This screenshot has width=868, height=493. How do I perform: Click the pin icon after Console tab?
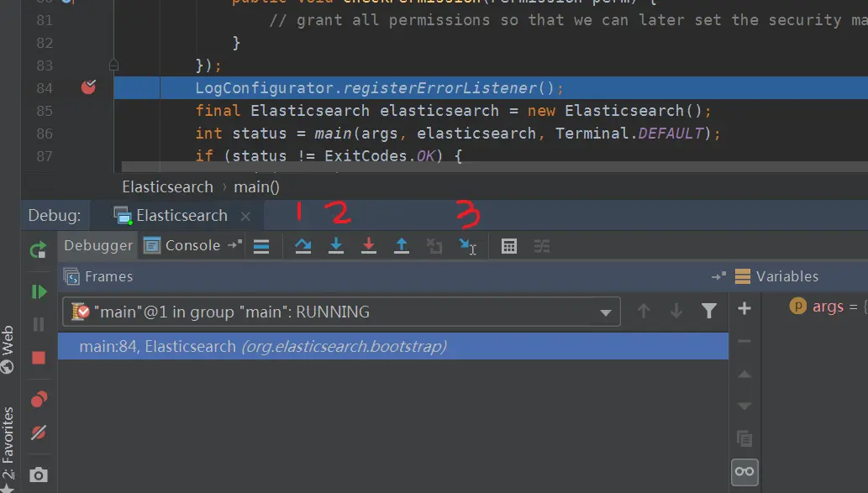234,244
